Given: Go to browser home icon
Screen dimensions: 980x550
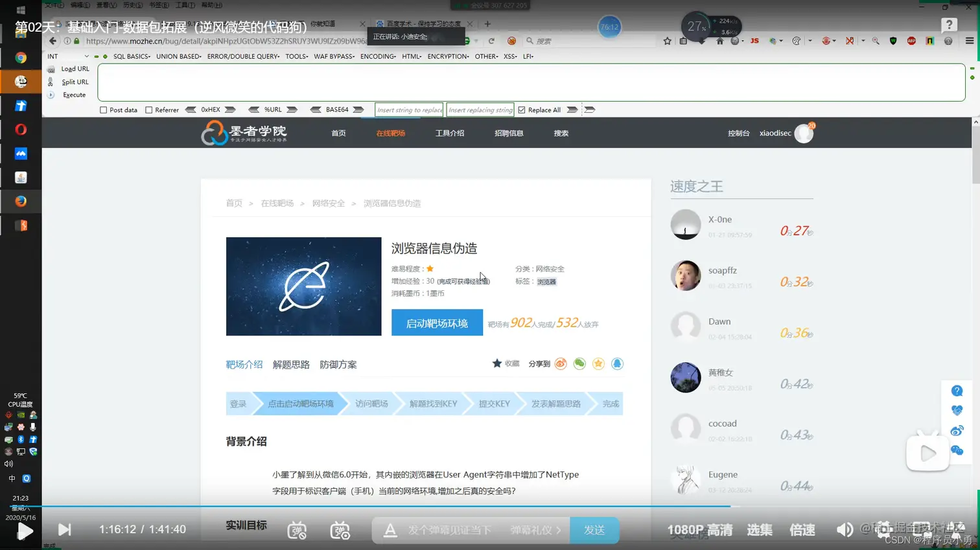Looking at the screenshot, I should 719,41.
